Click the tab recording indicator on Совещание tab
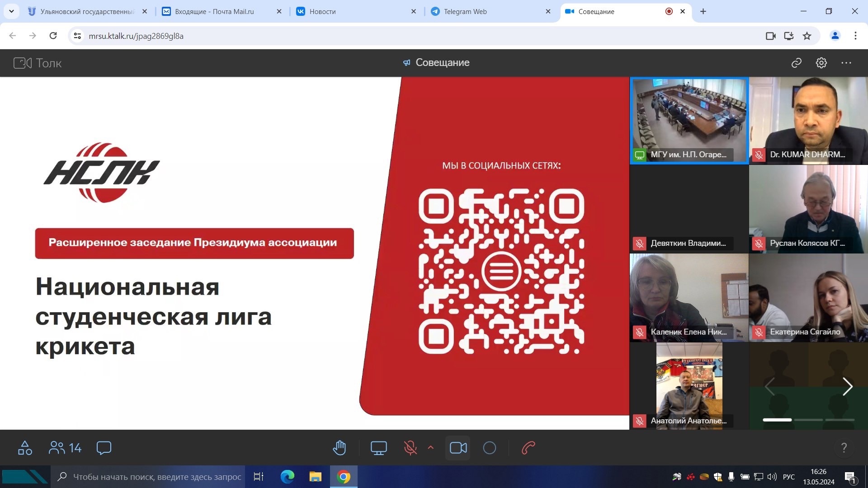The image size is (868, 488). click(669, 12)
